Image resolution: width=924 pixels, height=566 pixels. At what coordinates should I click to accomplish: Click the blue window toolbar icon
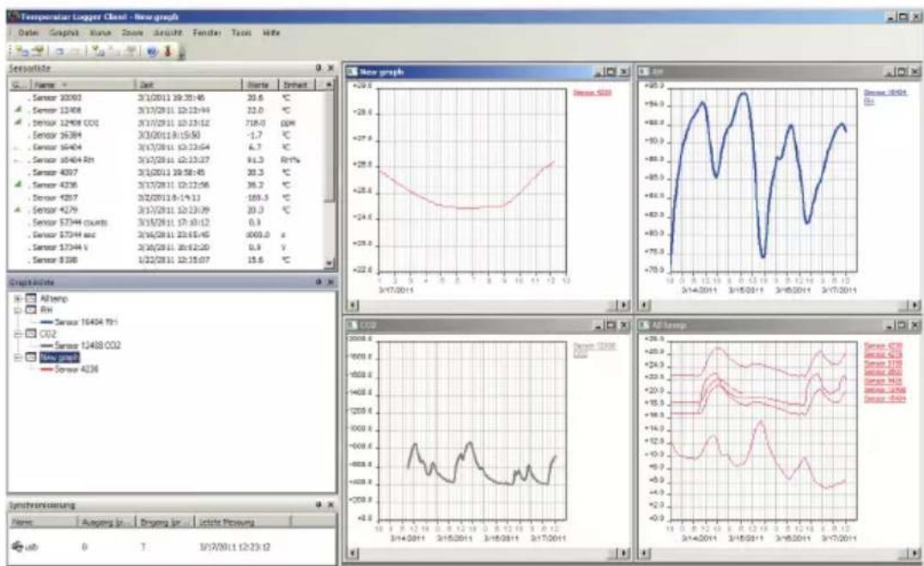point(59,52)
